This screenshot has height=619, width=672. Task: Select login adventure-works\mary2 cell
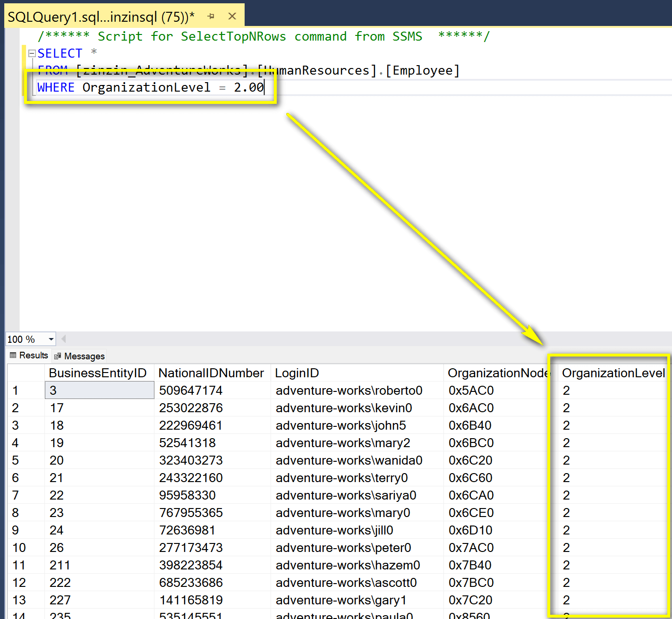click(x=357, y=443)
